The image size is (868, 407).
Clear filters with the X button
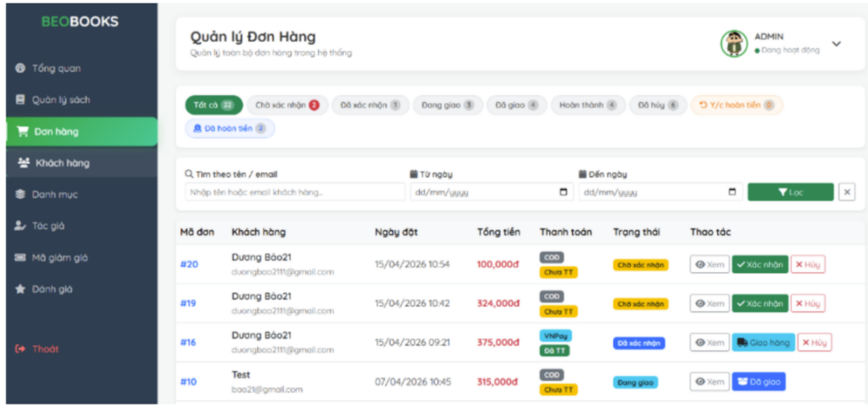pos(847,192)
